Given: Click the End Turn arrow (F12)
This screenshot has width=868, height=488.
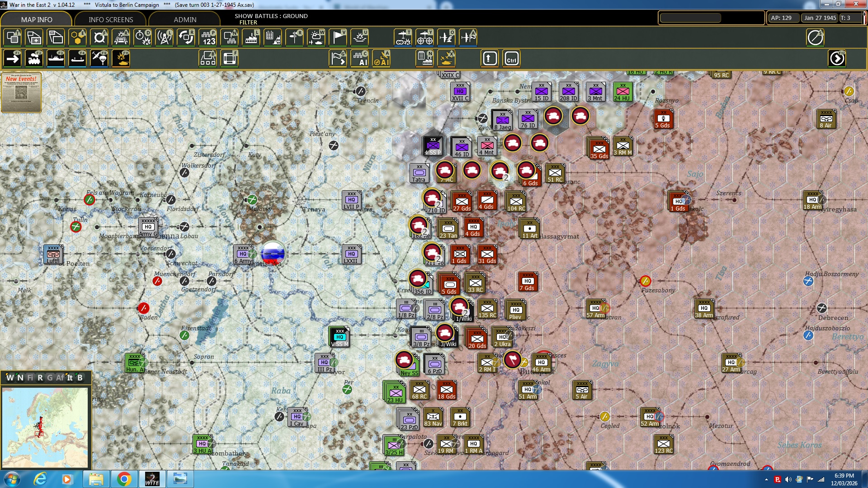Looking at the screenshot, I should (837, 59).
